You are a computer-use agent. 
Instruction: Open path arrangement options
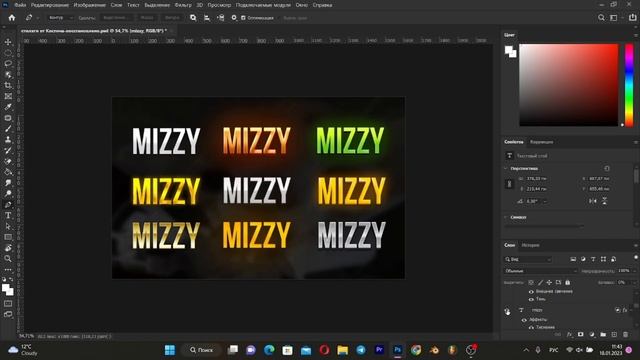tap(220, 18)
